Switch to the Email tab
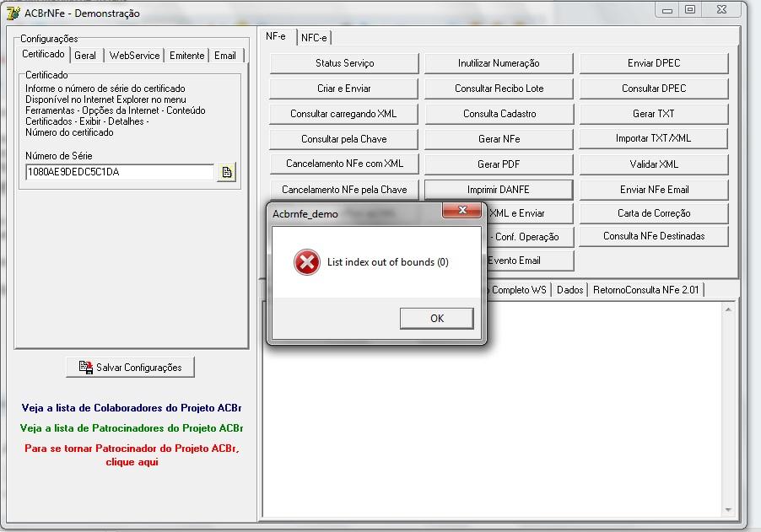The image size is (761, 532). click(225, 56)
